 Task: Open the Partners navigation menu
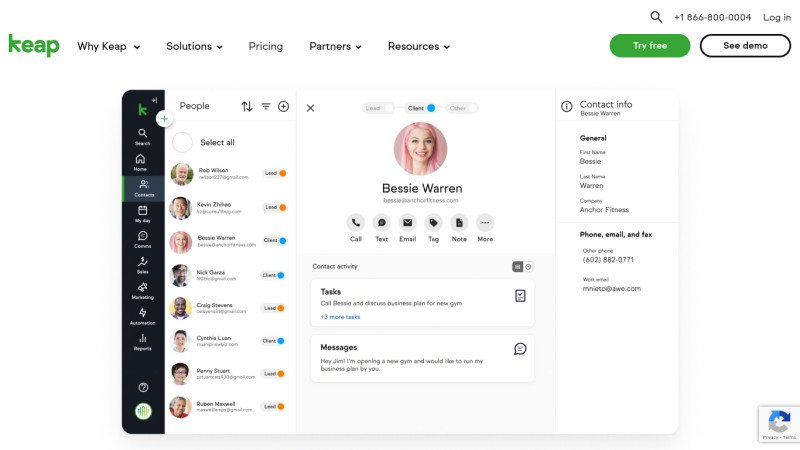click(335, 46)
